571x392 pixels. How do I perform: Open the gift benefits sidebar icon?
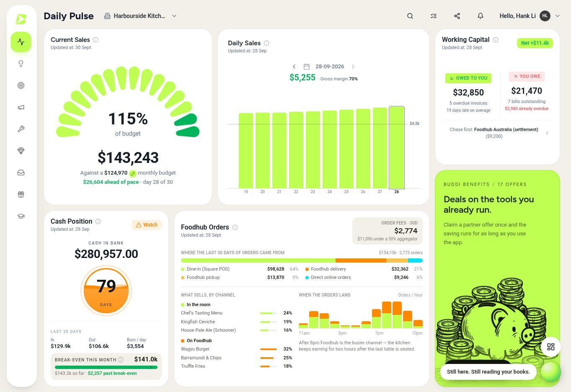[21, 194]
